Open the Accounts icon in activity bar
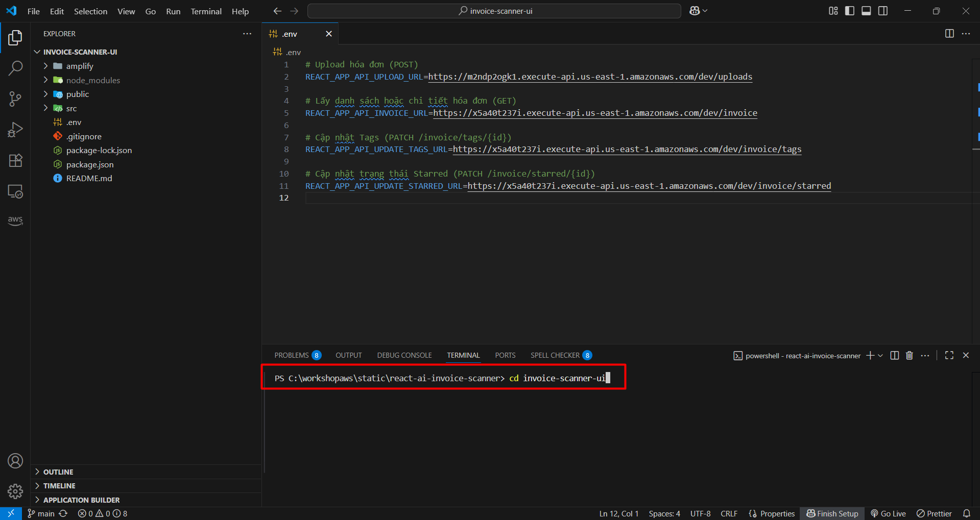This screenshot has width=980, height=520. pos(15,460)
